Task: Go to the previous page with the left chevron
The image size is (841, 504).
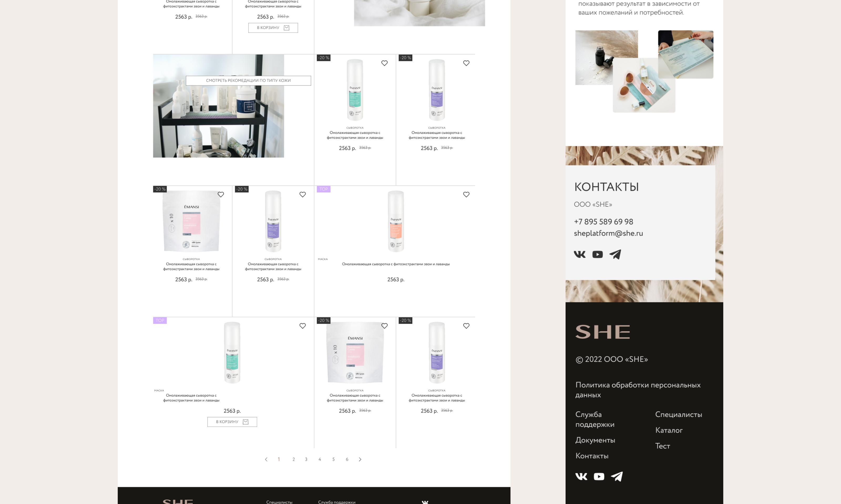Action: pos(266,460)
